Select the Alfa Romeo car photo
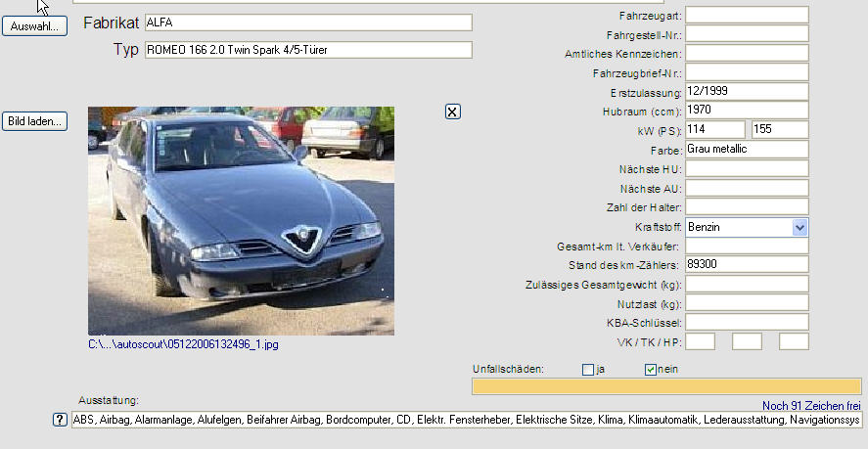The height and width of the screenshot is (449, 868). coord(242,221)
